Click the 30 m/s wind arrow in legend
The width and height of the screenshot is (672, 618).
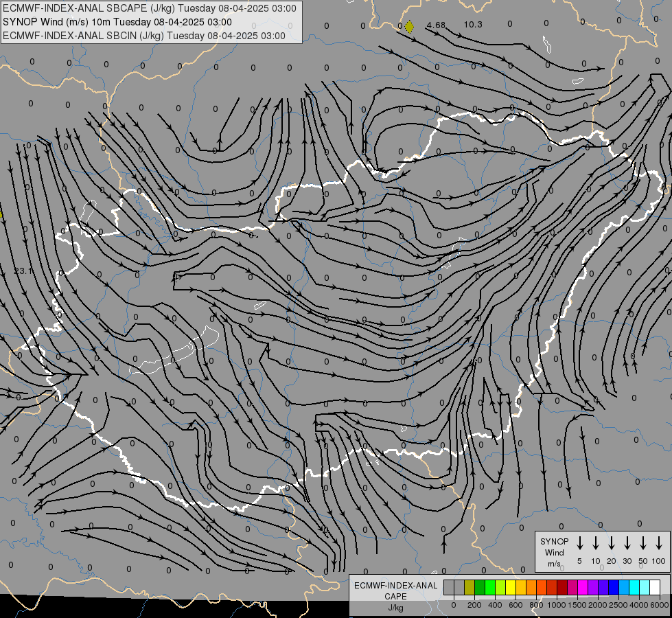[627, 543]
